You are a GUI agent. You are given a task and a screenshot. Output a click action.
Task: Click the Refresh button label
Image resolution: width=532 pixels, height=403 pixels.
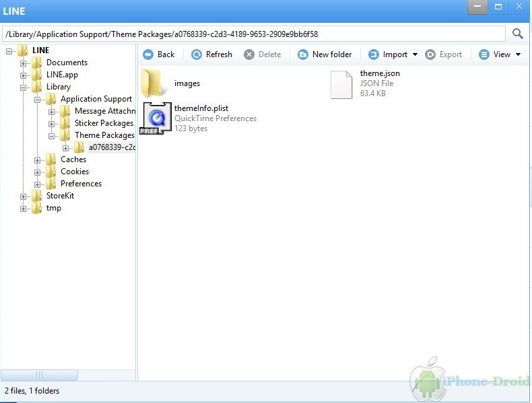(x=219, y=54)
